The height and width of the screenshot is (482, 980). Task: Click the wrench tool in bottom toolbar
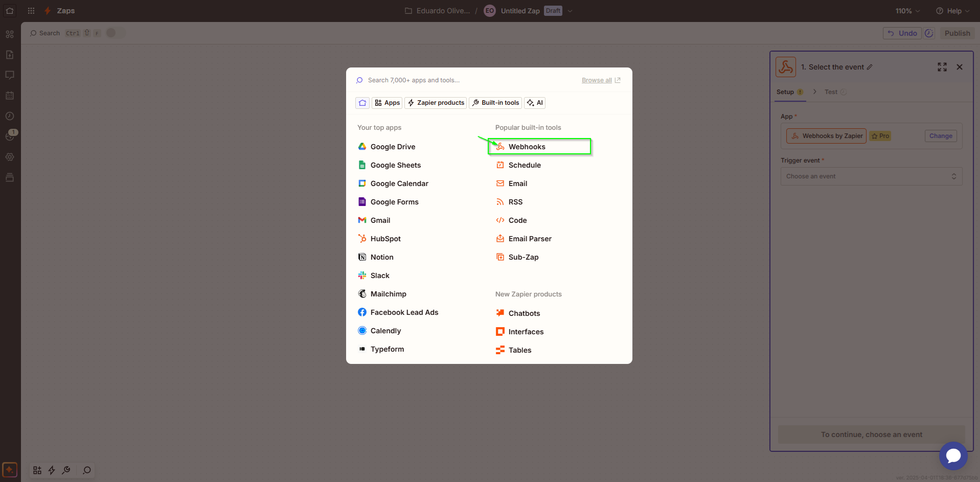point(66,470)
